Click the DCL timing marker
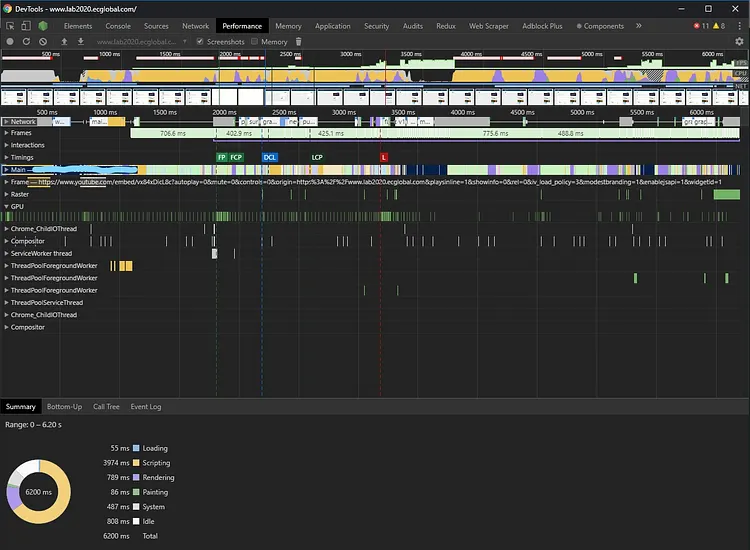Viewport: 750px width, 550px height. point(269,157)
